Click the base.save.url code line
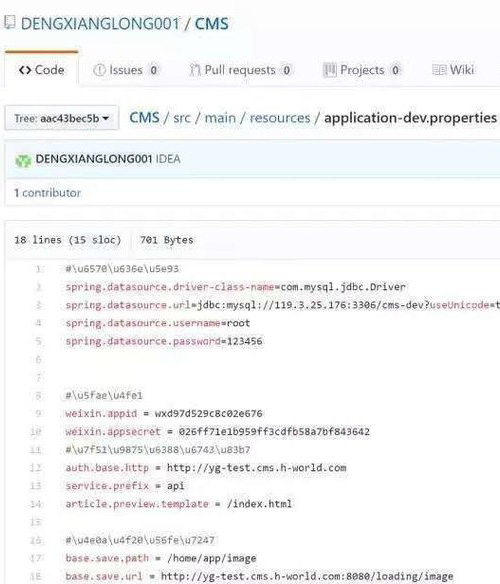 [x=259, y=576]
